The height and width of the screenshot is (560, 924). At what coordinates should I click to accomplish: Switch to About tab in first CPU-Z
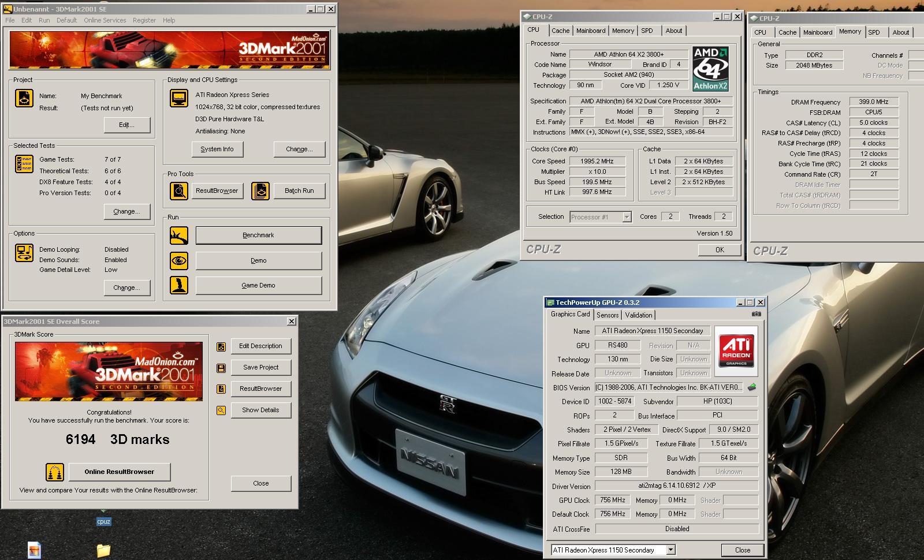673,31
